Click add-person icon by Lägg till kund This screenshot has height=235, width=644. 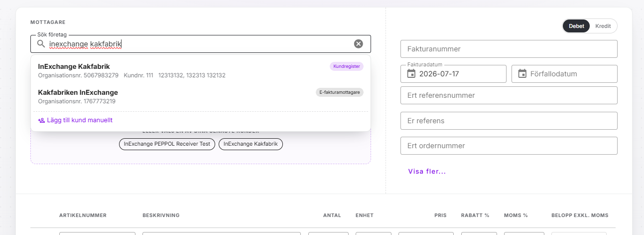pos(41,120)
